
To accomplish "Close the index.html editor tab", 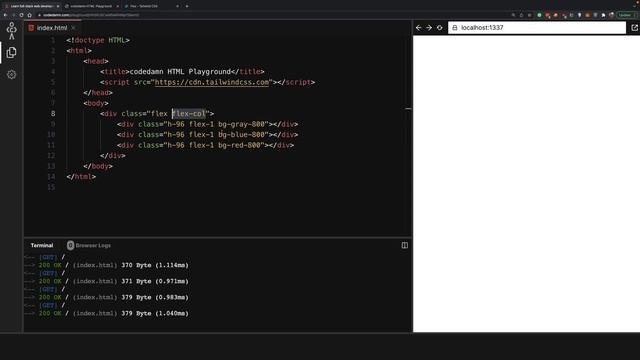I will 73,28.
